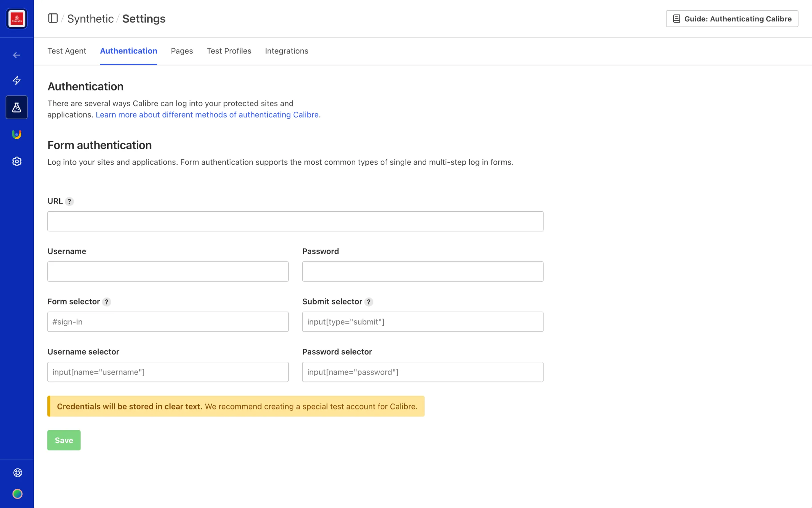Focus the Password input field
The image size is (812, 508).
pyautogui.click(x=423, y=272)
